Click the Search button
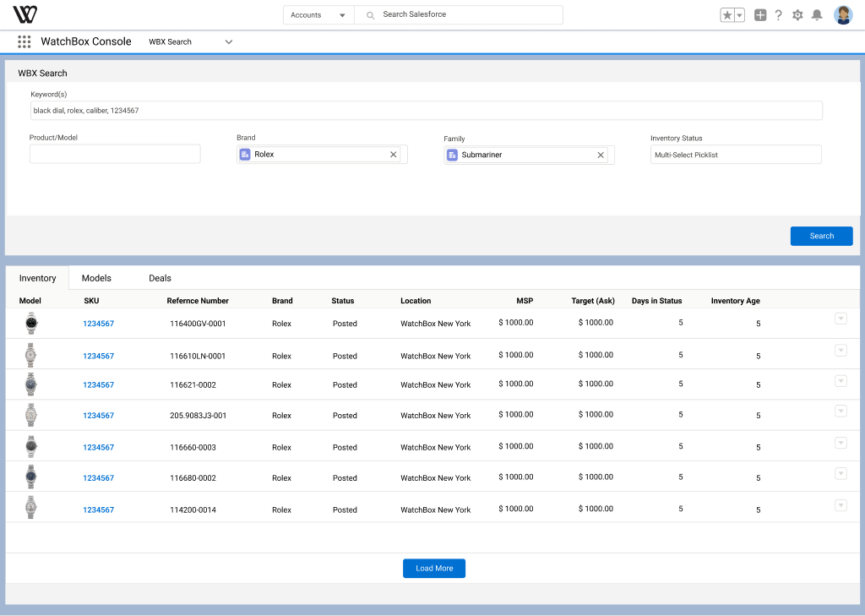Viewport: 865px width, 616px height. 821,236
